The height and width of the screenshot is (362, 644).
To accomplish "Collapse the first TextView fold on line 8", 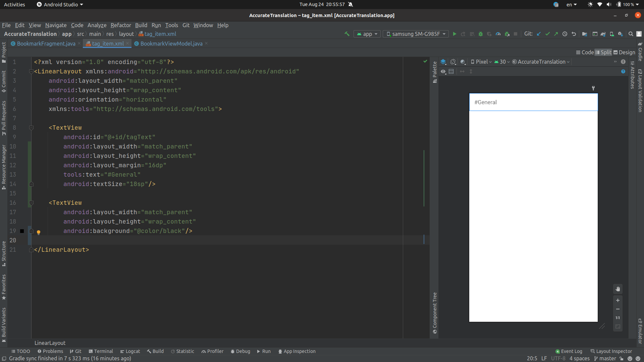I will (31, 128).
